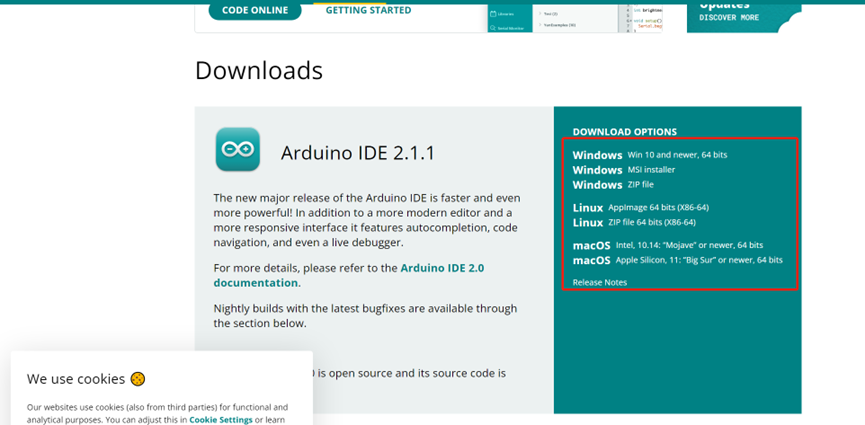Click the We use cookies heading
The width and height of the screenshot is (865, 425).
[76, 379]
